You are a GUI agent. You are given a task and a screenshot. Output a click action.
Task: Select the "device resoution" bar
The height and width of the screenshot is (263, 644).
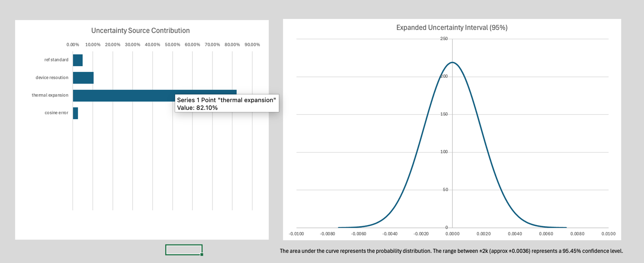click(x=83, y=78)
